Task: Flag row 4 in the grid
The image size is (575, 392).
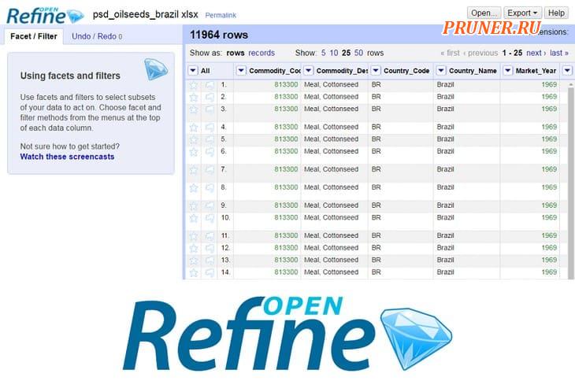Action: (210, 127)
